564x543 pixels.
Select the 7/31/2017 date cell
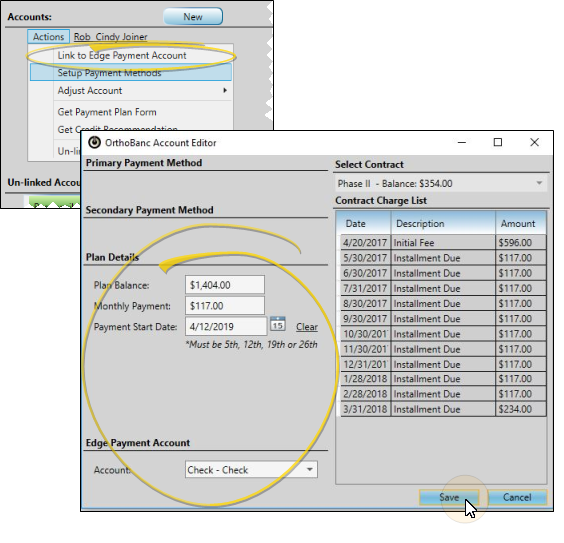pos(365,288)
